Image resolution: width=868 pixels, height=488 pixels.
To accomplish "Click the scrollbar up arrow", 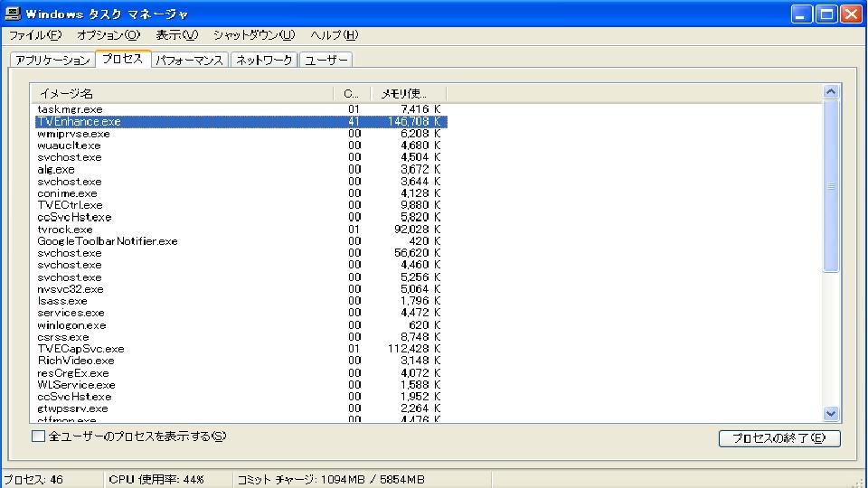I will 831,92.
